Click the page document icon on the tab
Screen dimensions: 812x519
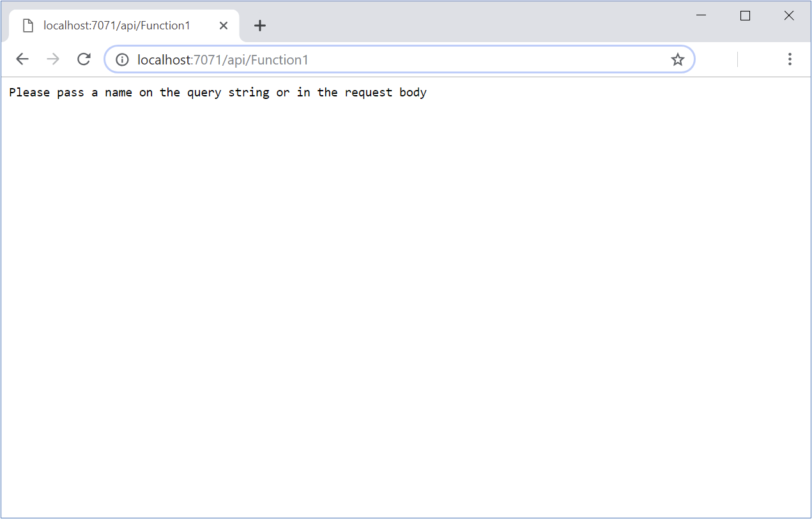click(27, 25)
